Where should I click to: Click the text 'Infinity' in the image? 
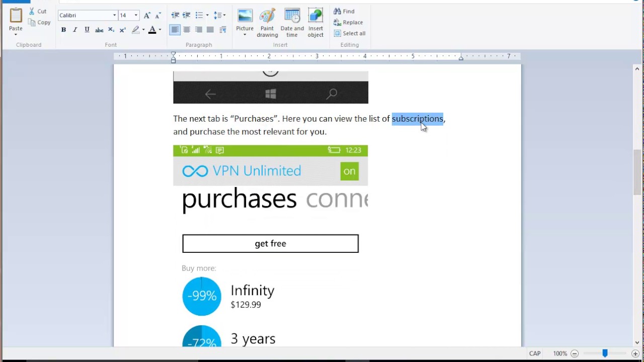(252, 290)
